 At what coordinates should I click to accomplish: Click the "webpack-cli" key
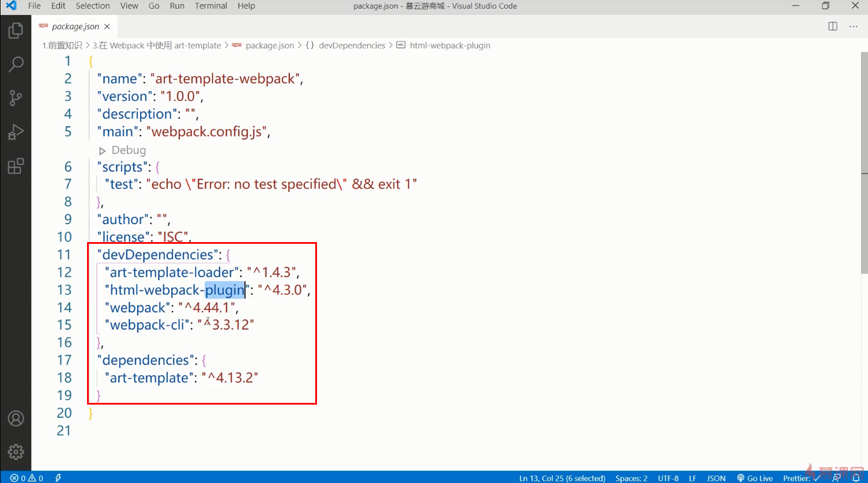click(147, 325)
